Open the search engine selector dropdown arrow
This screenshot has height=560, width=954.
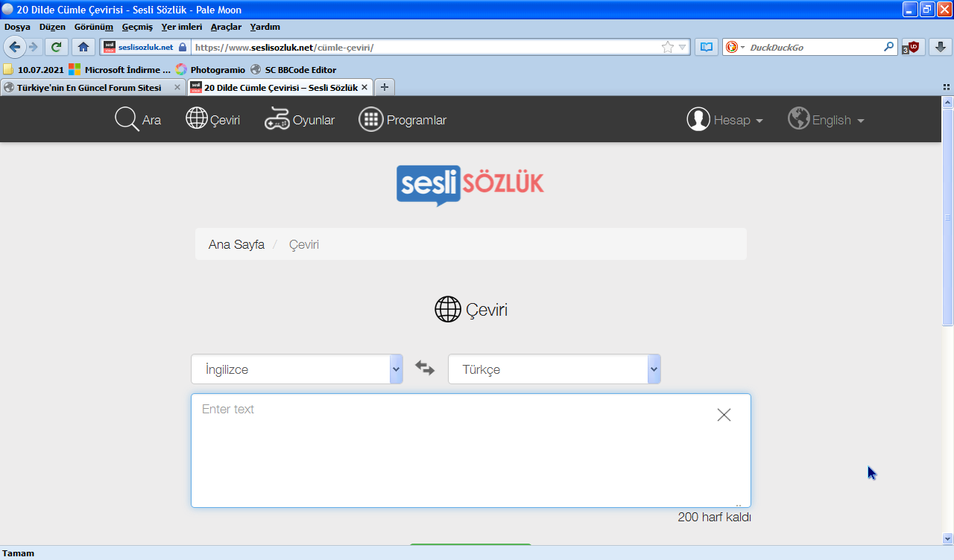click(742, 48)
